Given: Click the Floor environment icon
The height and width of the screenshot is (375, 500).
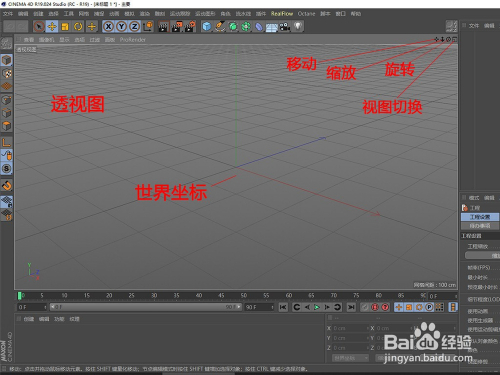Looking at the screenshot, I should click(x=272, y=27).
